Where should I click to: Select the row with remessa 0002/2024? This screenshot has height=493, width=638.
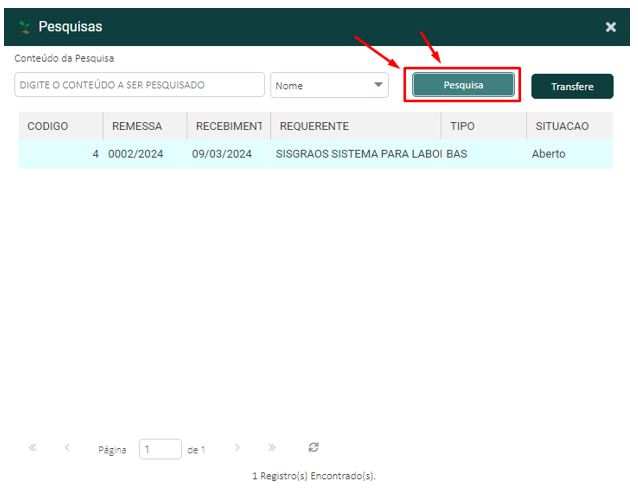point(136,155)
